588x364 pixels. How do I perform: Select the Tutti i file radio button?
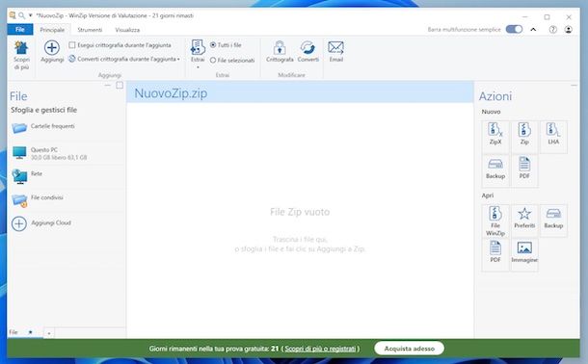pyautogui.click(x=213, y=45)
